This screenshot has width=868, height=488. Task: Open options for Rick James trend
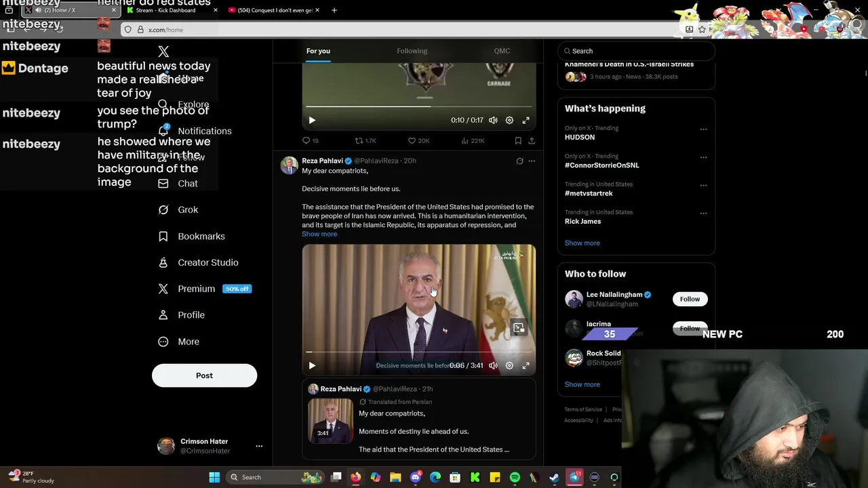click(703, 213)
